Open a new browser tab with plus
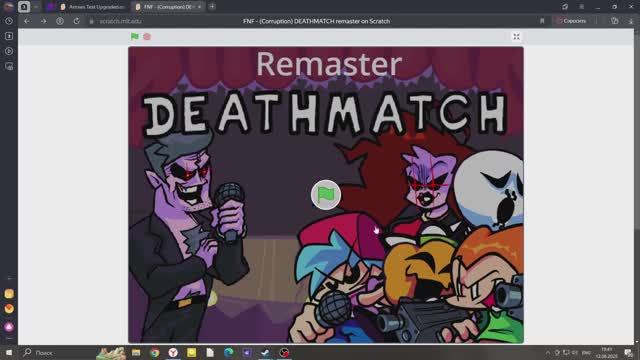Viewport: 640px width, 360px height. [212, 7]
